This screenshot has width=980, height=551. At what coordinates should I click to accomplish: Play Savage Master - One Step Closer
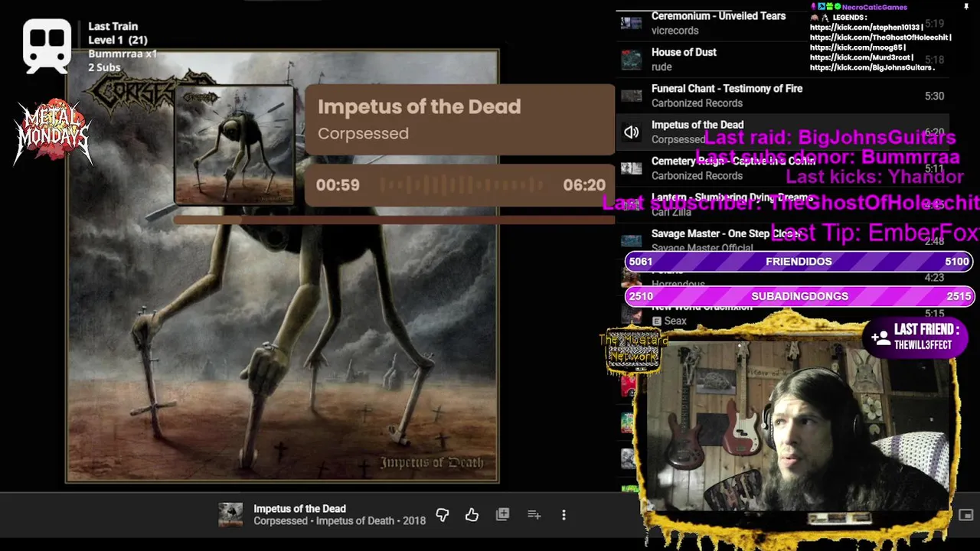tap(727, 233)
